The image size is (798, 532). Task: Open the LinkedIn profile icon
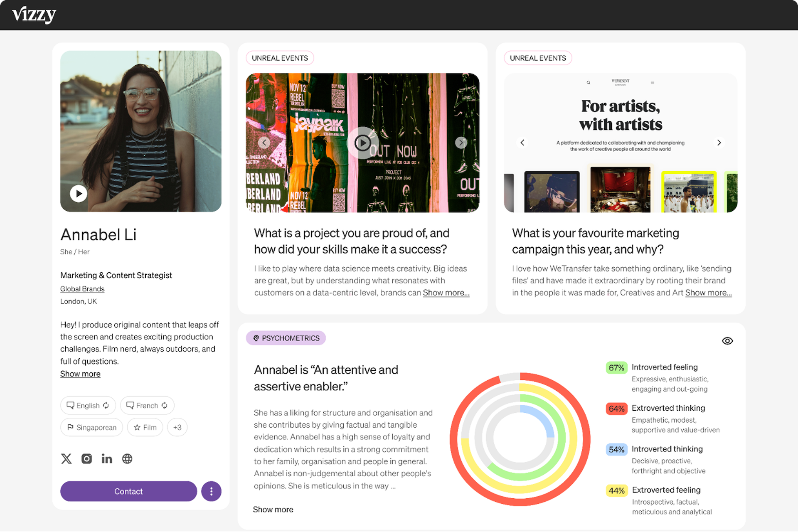[107, 458]
